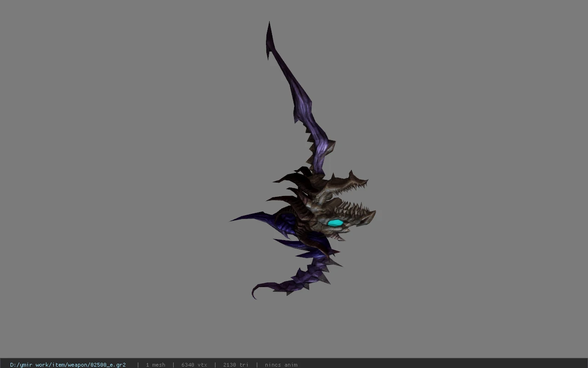Click the 'nincs anim' status entry
This screenshot has width=588, height=368.
tap(281, 365)
